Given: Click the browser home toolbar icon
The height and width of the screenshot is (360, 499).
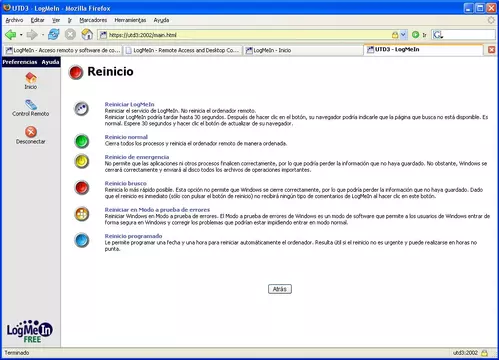Looking at the screenshot, I should click(x=87, y=34).
